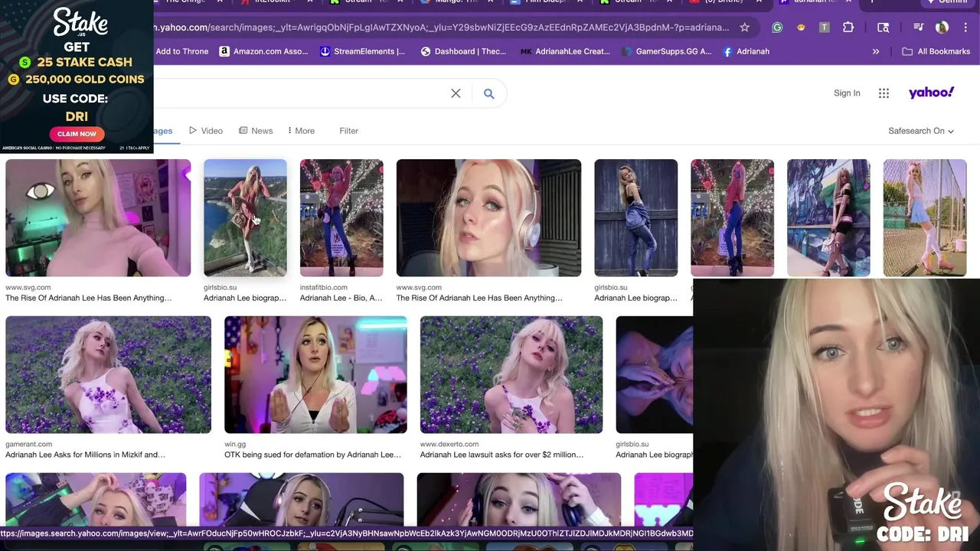
Task: Click the CLAIM NOW button on Stake ad
Action: (77, 134)
